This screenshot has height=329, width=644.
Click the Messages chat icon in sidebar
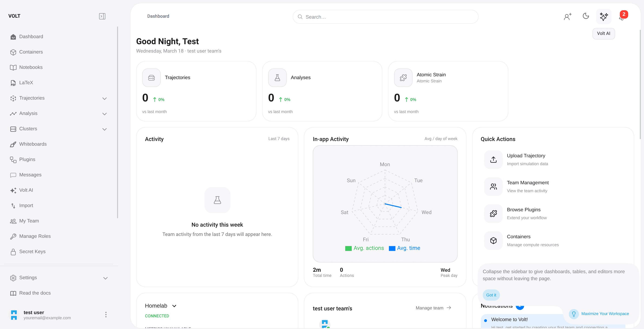coord(13,175)
